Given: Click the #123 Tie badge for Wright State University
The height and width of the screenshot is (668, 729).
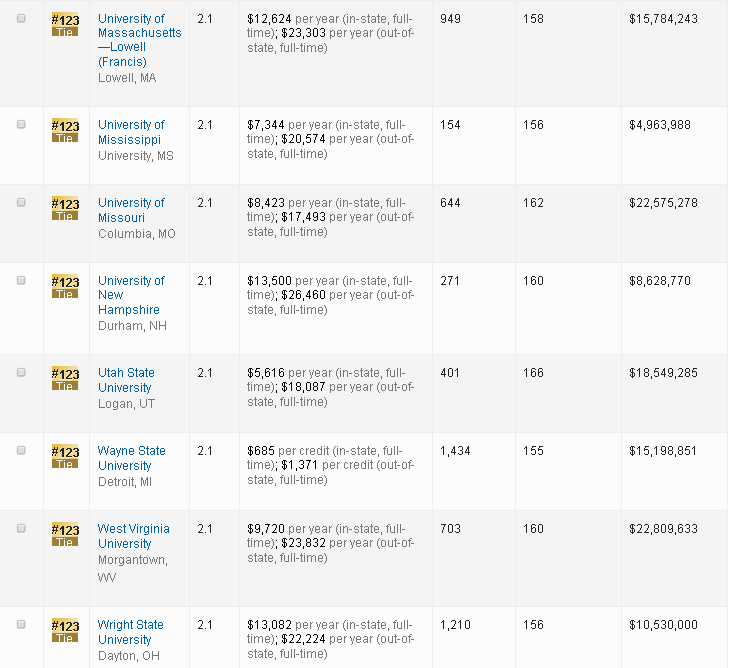Looking at the screenshot, I should (65, 630).
